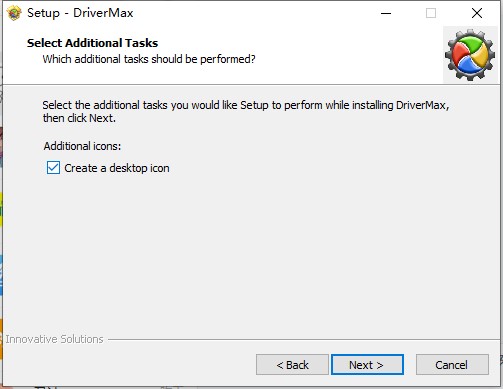Click the DriverMax gear logo
This screenshot has width=503, height=389.
coord(470,55)
